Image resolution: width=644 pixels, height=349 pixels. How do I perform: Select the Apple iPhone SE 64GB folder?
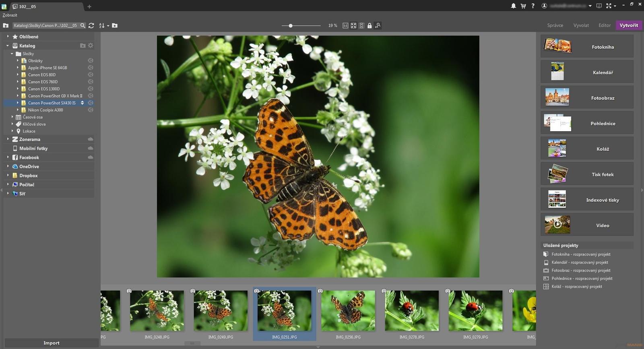tap(47, 68)
